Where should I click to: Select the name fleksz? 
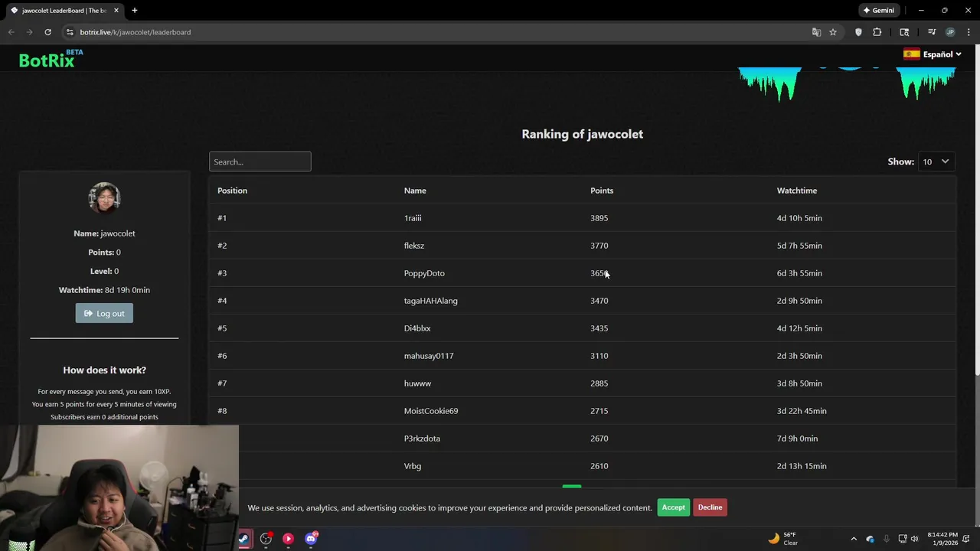(x=414, y=246)
